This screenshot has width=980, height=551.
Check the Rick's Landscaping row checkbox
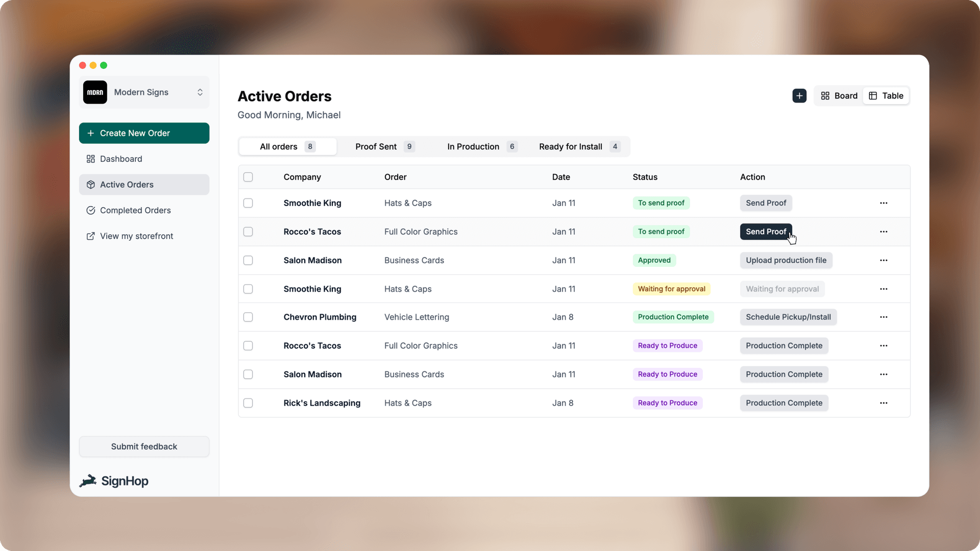[x=248, y=403]
